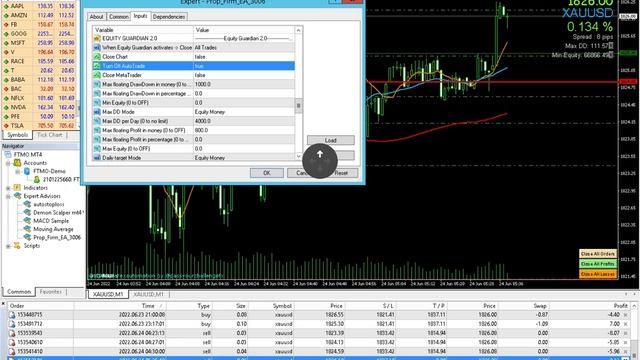Select the Inputs tab
The height and width of the screenshot is (360, 640).
coord(140,16)
